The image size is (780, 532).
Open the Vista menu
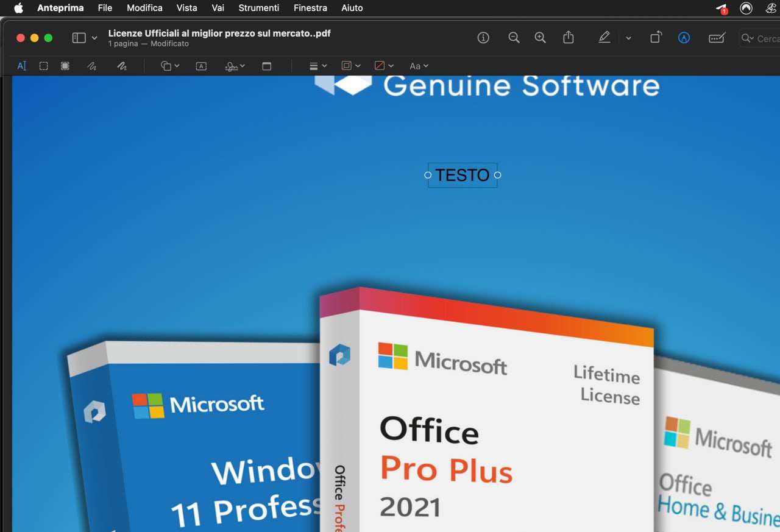[186, 8]
